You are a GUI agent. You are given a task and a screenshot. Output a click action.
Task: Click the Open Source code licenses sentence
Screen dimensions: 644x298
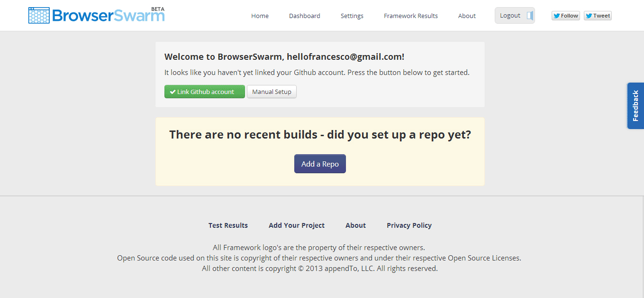319,258
